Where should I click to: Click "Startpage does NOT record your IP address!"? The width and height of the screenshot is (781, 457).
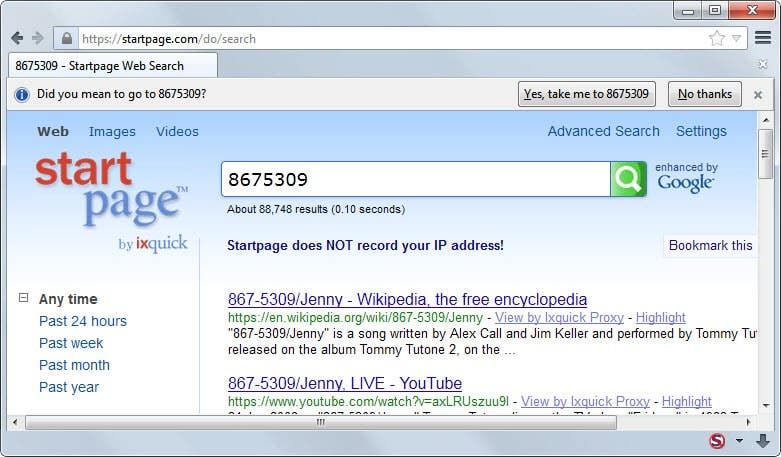click(x=365, y=245)
